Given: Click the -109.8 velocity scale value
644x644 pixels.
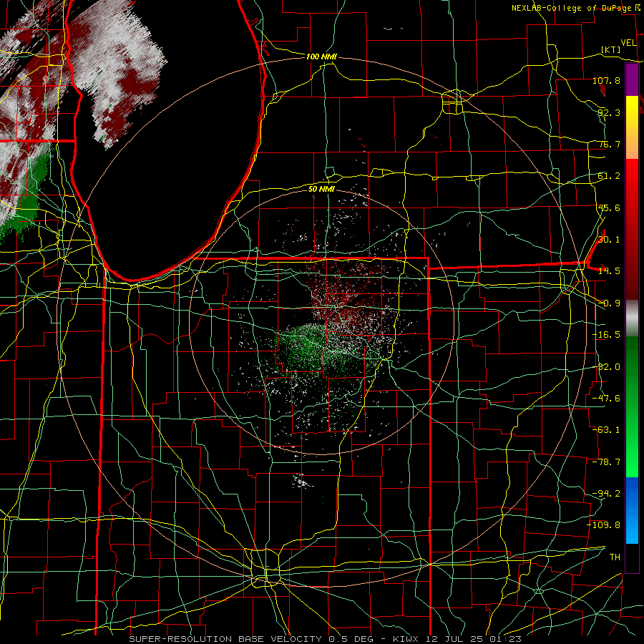Looking at the screenshot, I should (604, 525).
